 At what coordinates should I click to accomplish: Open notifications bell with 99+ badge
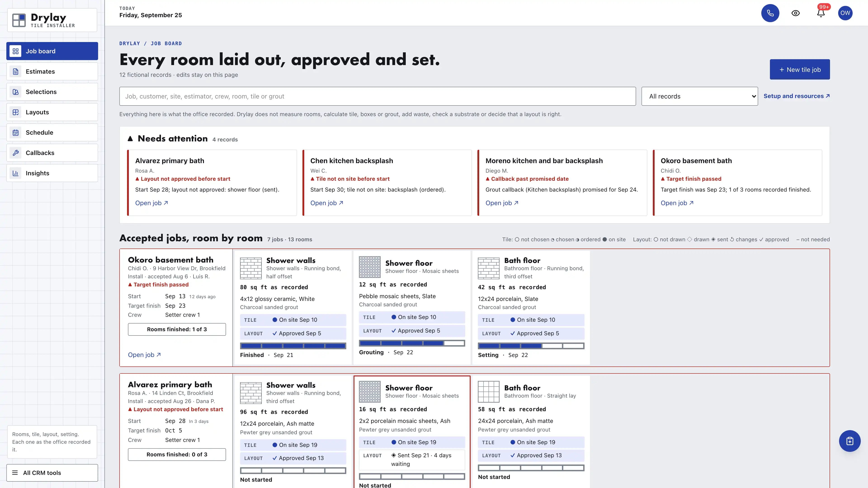click(x=821, y=13)
